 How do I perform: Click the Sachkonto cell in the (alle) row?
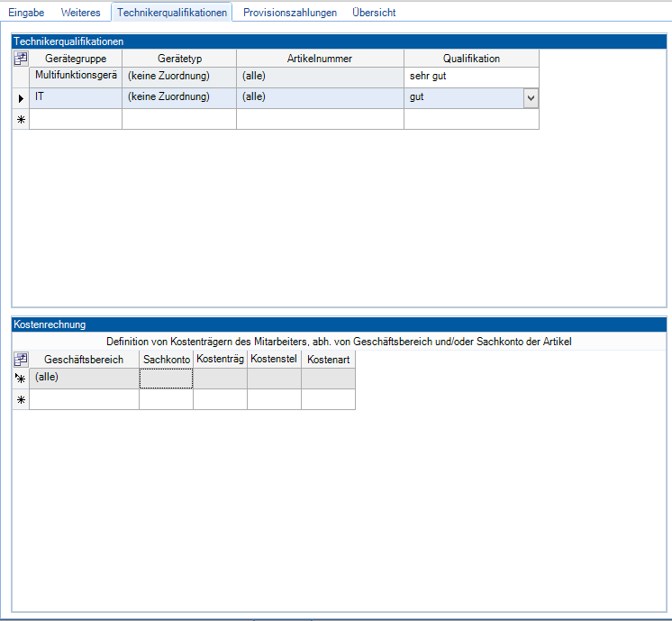pyautogui.click(x=166, y=379)
